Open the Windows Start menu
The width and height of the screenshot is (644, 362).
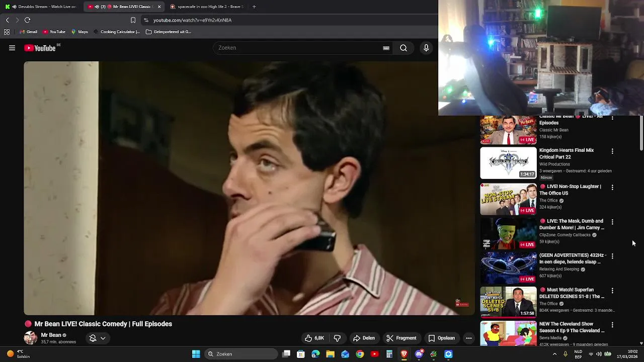(x=196, y=354)
